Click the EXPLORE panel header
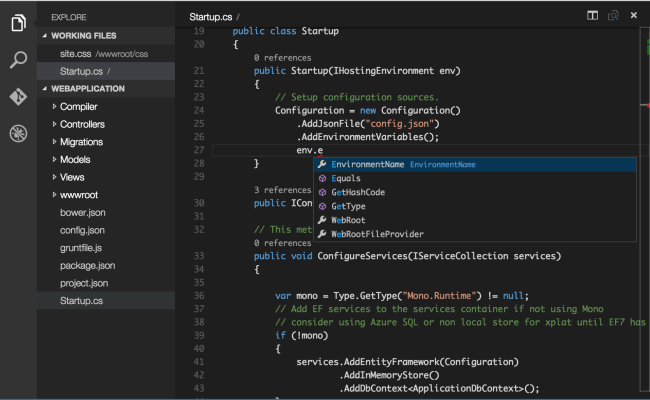The height and width of the screenshot is (400, 650). [x=69, y=17]
